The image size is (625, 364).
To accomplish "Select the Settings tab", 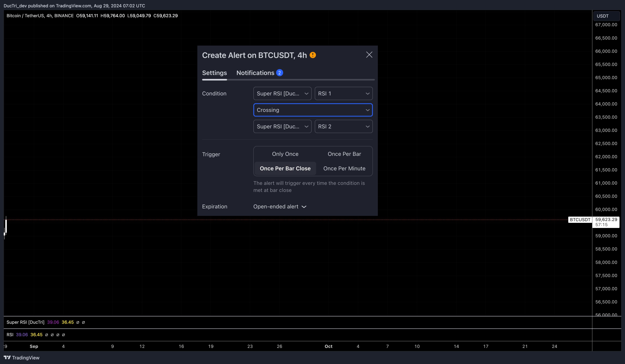I will (214, 73).
